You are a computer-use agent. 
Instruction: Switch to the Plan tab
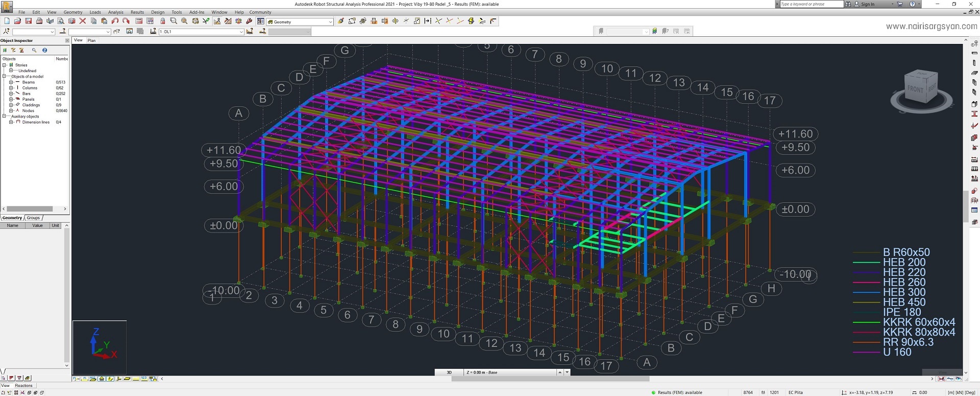(x=91, y=40)
